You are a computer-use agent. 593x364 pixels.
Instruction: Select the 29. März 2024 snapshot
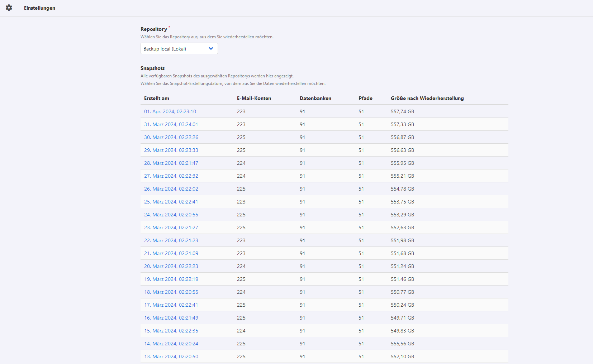click(x=171, y=150)
